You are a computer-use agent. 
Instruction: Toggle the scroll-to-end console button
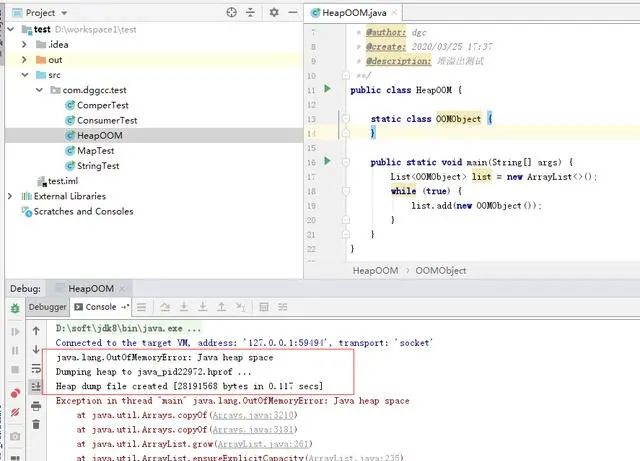pyautogui.click(x=36, y=386)
